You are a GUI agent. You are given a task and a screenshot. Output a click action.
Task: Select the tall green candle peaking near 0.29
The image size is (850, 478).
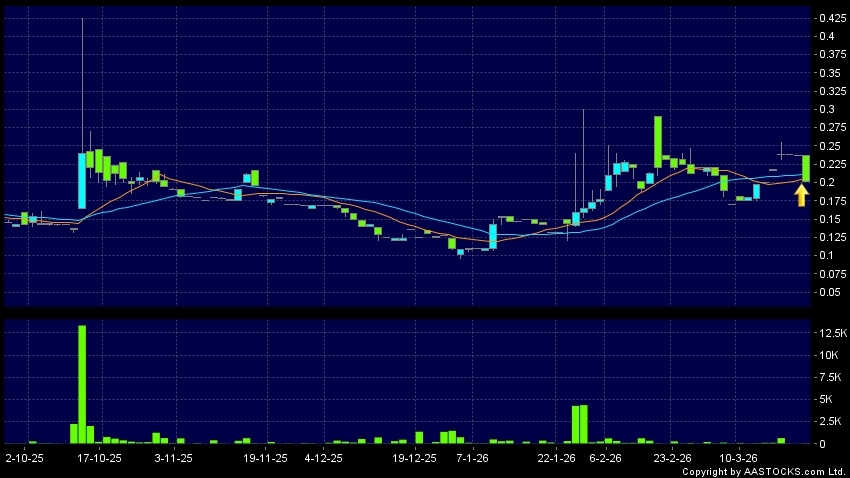pos(658,141)
